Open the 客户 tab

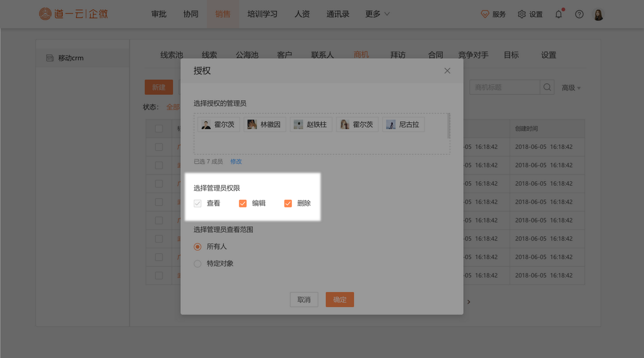284,54
